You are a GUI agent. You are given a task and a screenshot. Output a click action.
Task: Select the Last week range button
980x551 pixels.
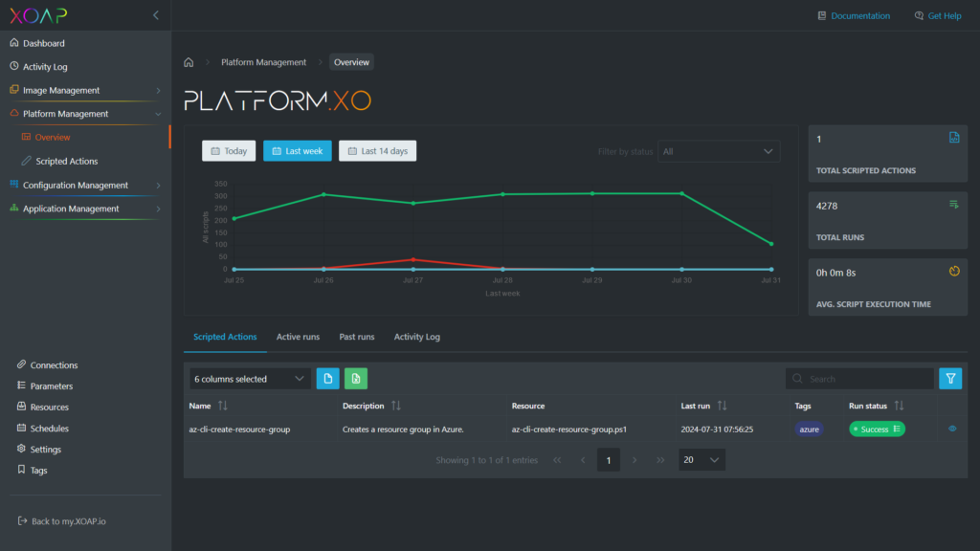298,151
